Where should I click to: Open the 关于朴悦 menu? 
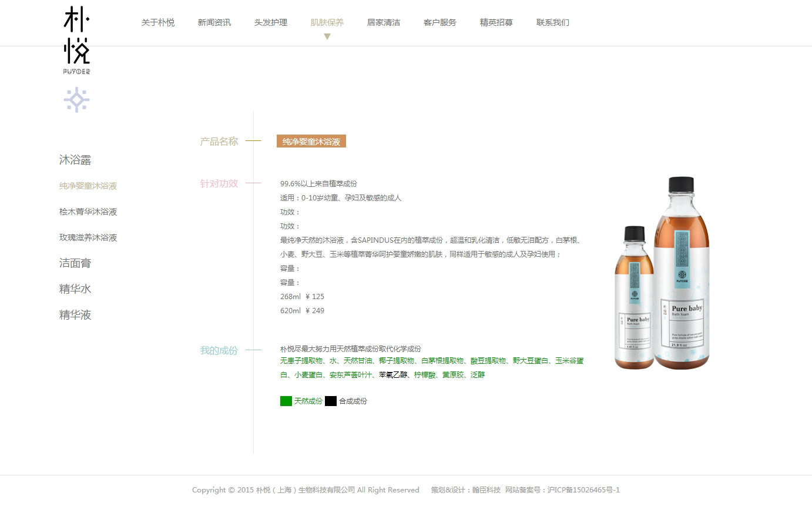(158, 22)
